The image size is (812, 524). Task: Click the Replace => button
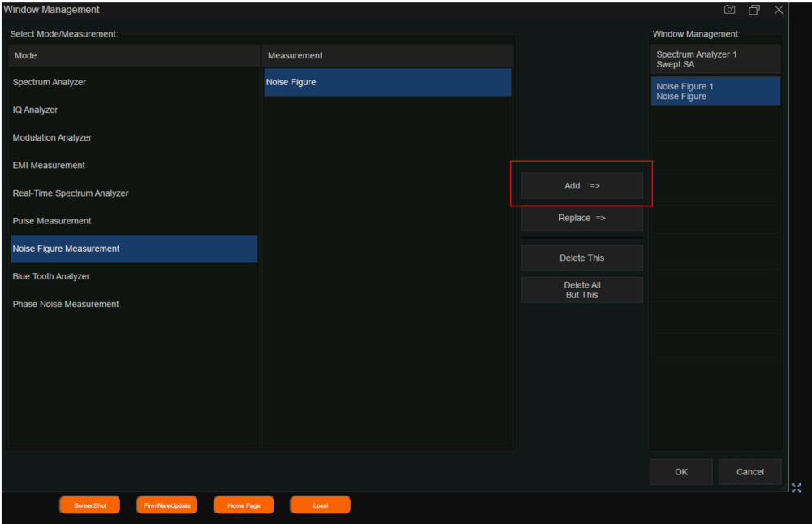pyautogui.click(x=581, y=218)
